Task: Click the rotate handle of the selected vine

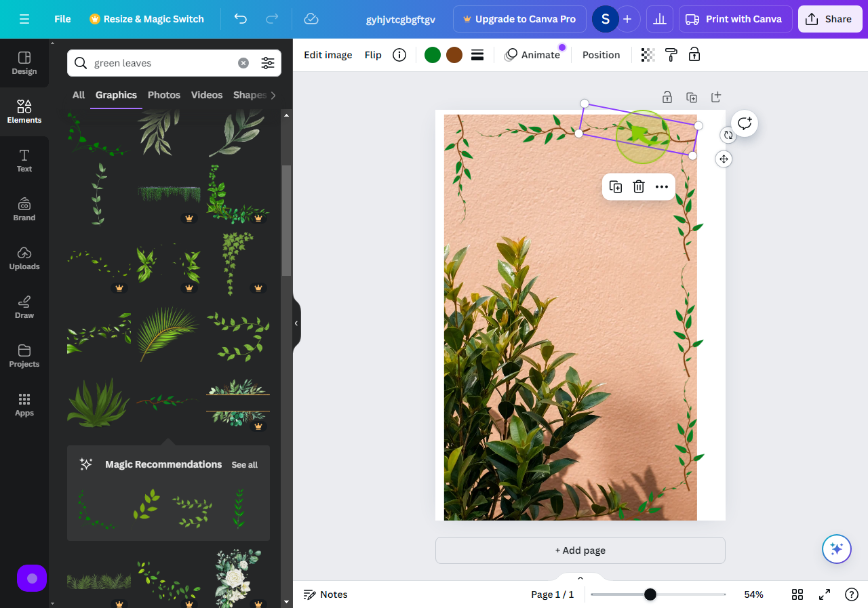Action: coord(728,135)
